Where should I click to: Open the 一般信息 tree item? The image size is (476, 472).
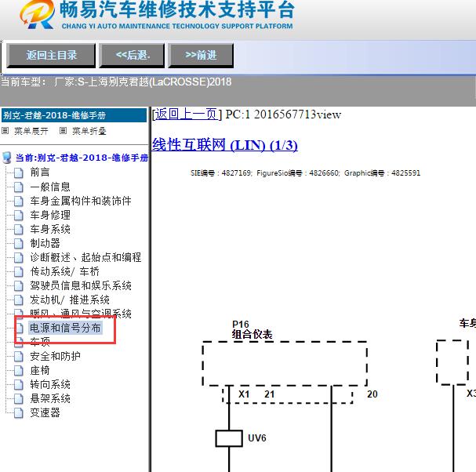click(50, 187)
